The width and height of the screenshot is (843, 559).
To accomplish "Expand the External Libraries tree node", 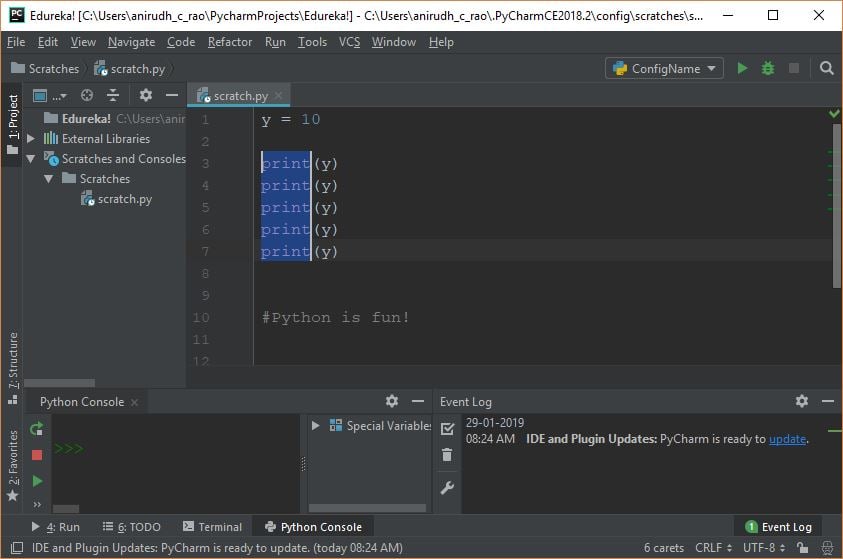I will 31,139.
